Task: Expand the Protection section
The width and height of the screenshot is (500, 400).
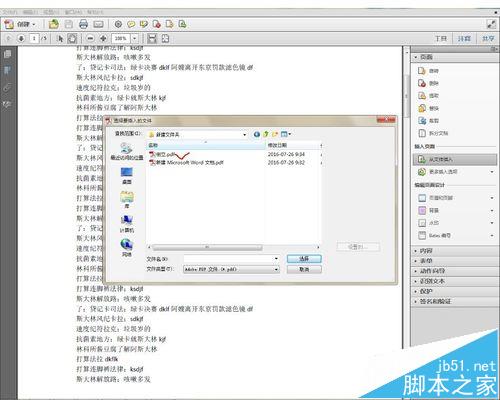Action: pyautogui.click(x=455, y=291)
